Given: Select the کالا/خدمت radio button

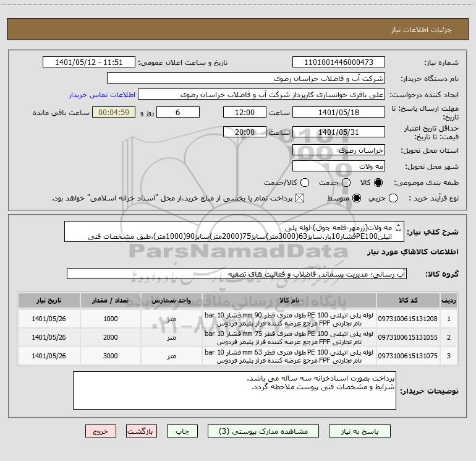Looking at the screenshot, I should (x=305, y=183).
